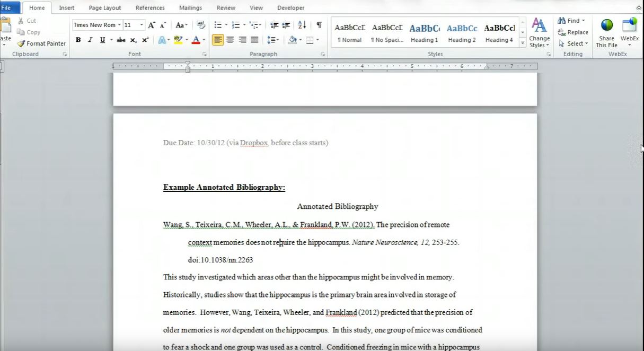
Task: Click the Clear Formatting icon
Action: [201, 25]
